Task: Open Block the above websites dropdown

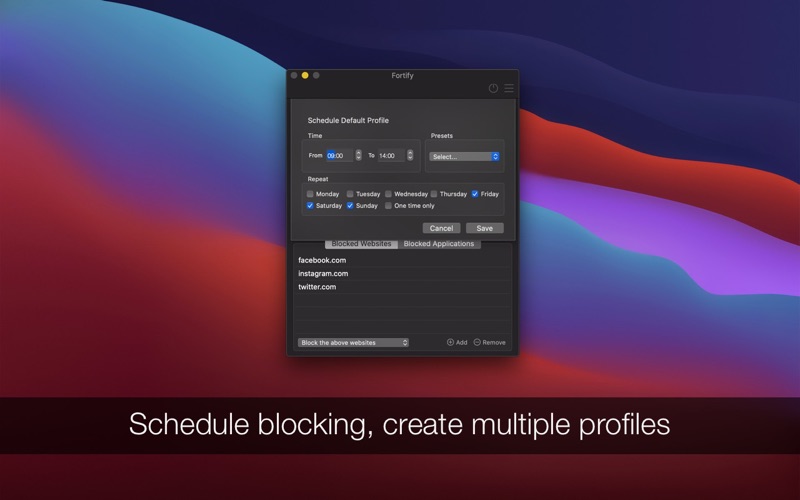Action: tap(353, 342)
